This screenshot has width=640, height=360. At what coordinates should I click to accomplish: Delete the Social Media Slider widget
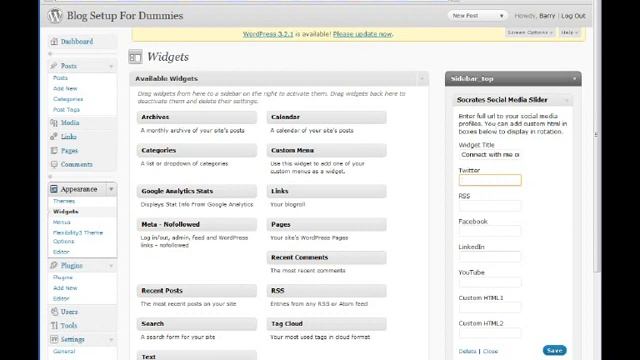tap(467, 351)
